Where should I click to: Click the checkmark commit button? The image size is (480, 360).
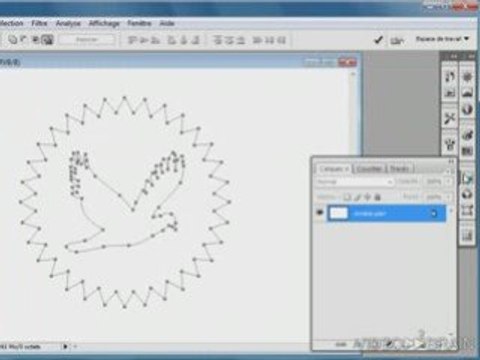(378, 40)
